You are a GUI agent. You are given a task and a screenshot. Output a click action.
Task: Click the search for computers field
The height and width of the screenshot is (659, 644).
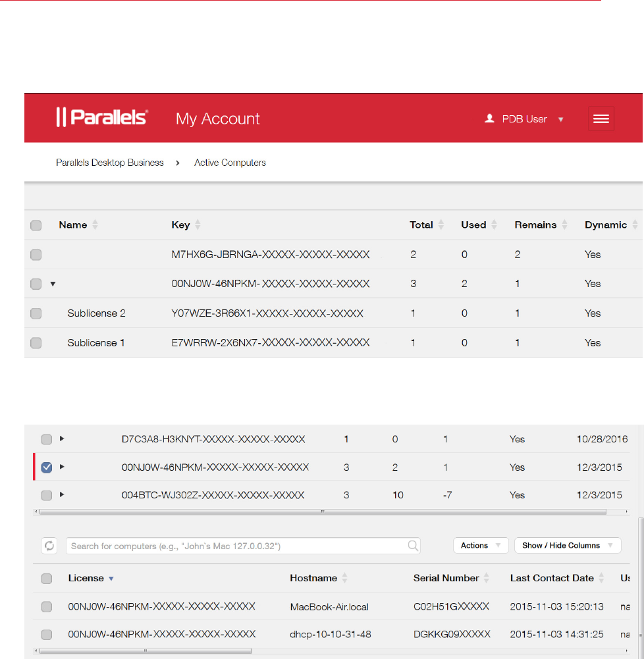tap(243, 546)
